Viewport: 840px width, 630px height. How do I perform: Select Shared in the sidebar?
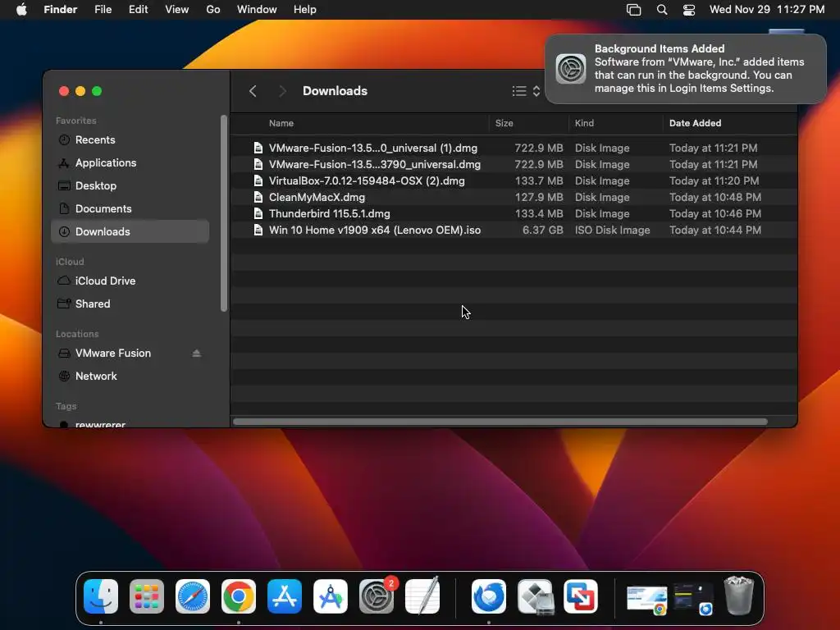(130, 304)
